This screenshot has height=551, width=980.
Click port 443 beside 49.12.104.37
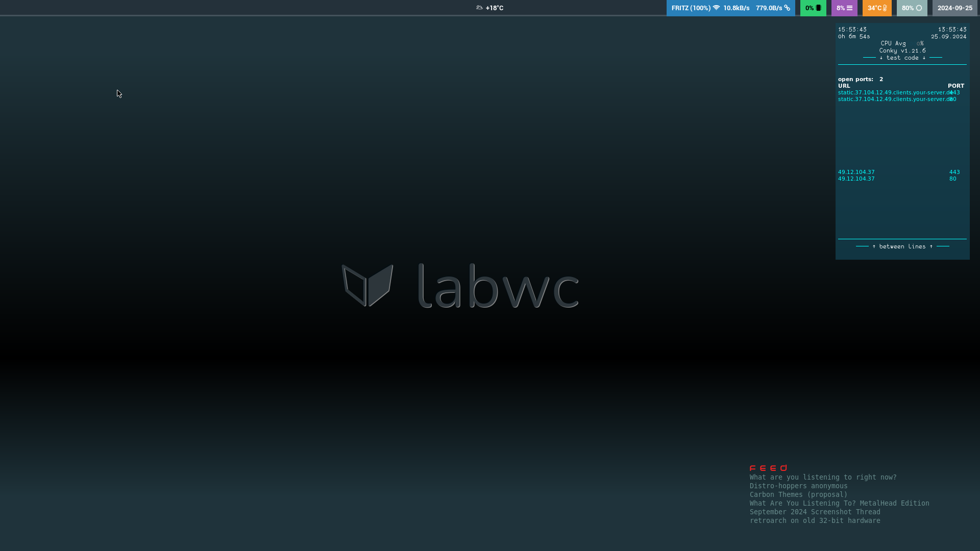pyautogui.click(x=954, y=172)
